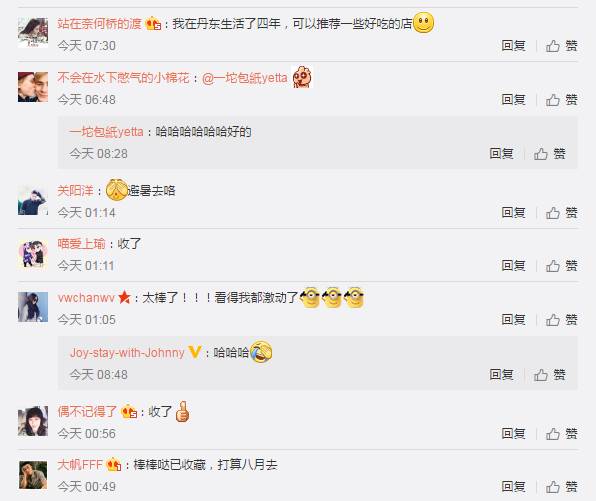596x501 pixels.
Task: Like vwchanwv's comment
Action: click(561, 320)
